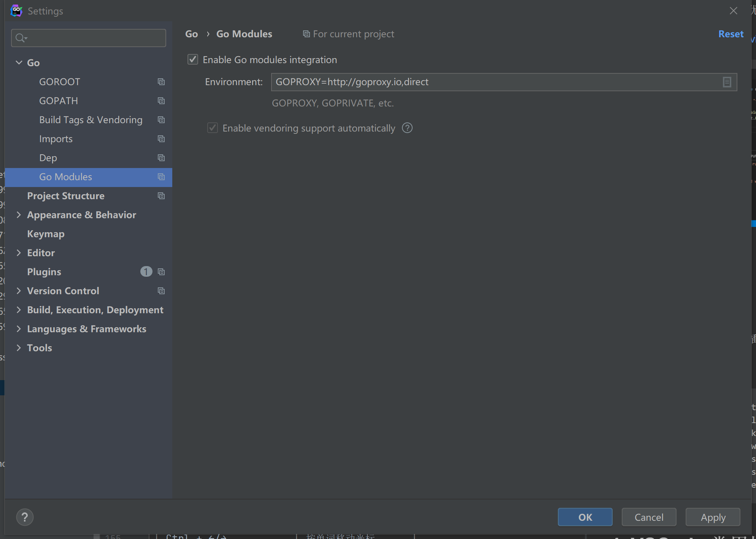This screenshot has height=539, width=756.
Task: Expand the Tools settings section
Action: pyautogui.click(x=19, y=348)
